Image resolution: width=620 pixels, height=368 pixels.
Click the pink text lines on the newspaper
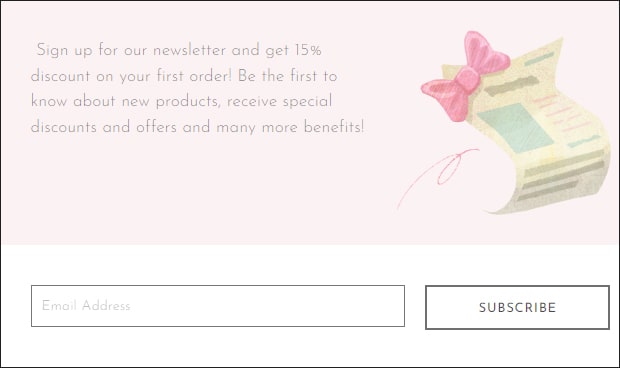pyautogui.click(x=561, y=113)
